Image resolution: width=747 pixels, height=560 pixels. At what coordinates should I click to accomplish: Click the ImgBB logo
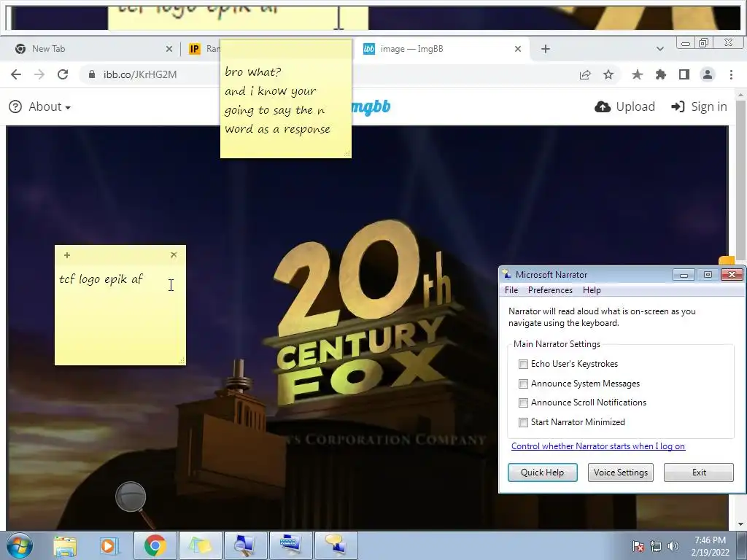pyautogui.click(x=371, y=106)
